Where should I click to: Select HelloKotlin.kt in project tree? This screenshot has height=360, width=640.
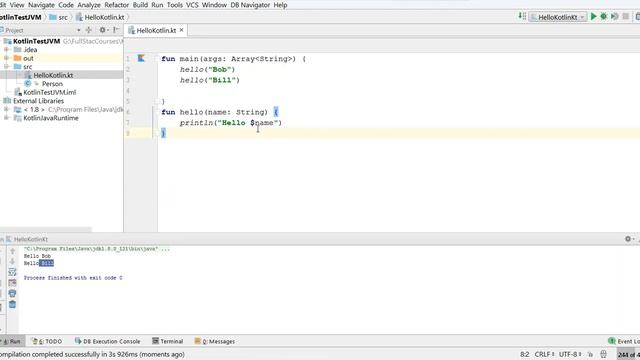(53, 75)
